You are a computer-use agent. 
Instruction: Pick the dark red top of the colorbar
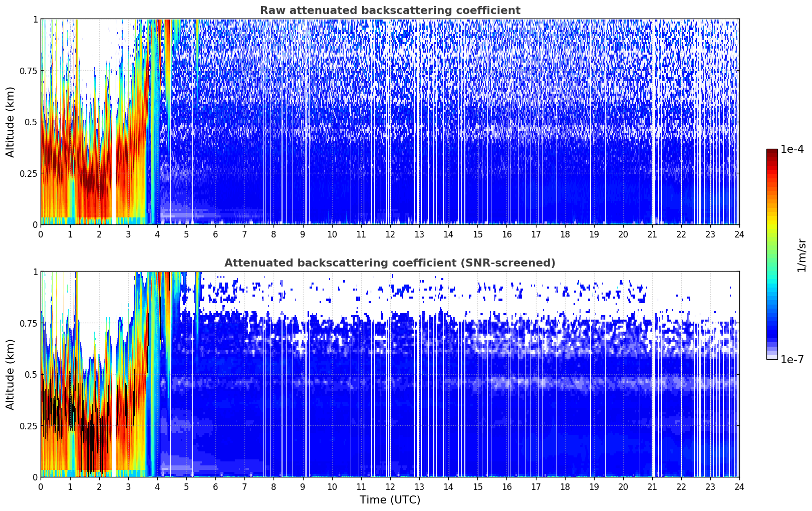click(x=772, y=153)
